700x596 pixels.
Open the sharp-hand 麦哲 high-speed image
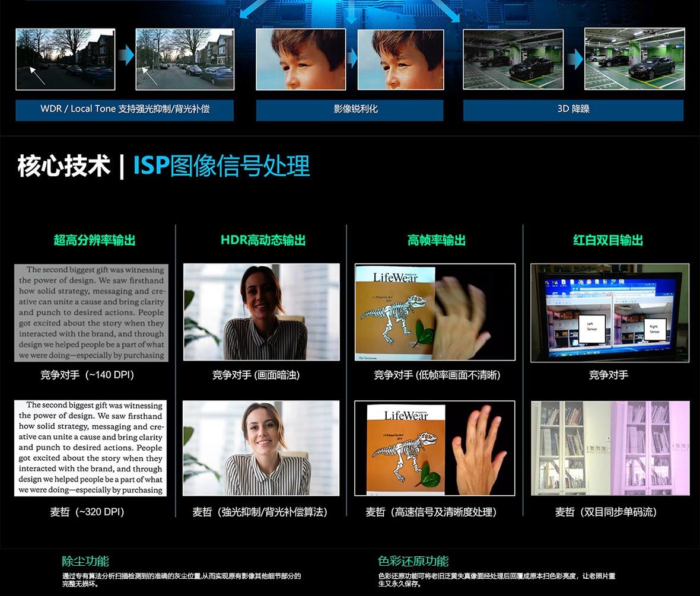[x=435, y=448]
